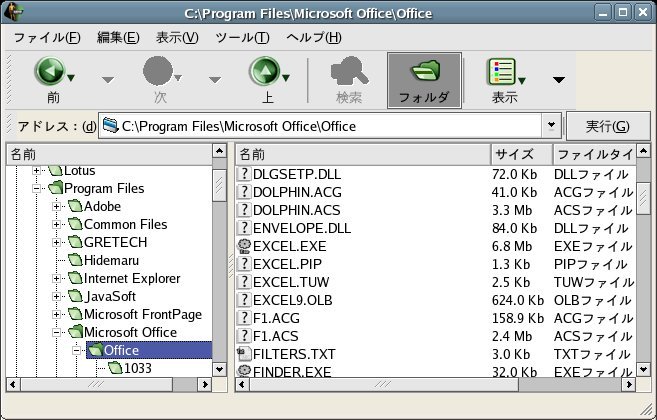
Task: Sort files by サイズ column header
Action: 522,154
